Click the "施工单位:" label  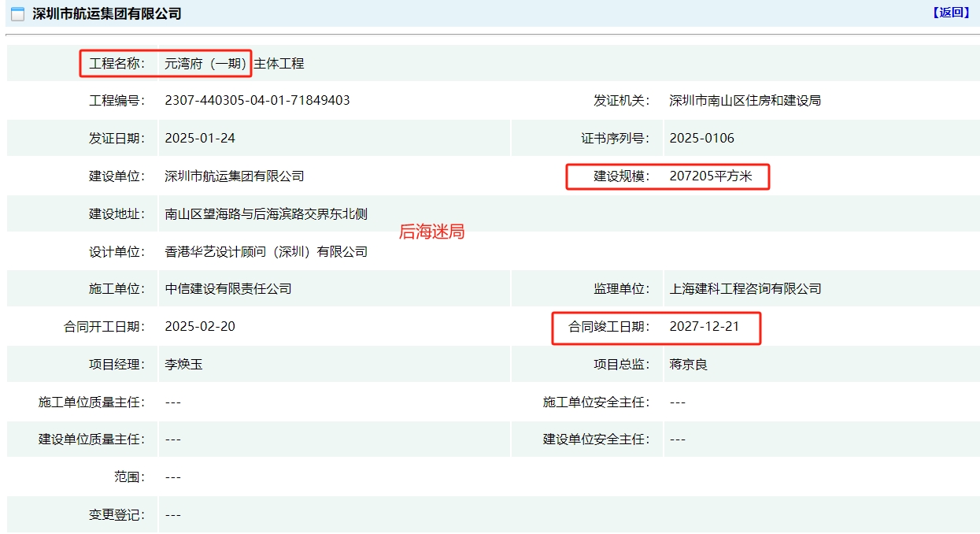pos(117,289)
